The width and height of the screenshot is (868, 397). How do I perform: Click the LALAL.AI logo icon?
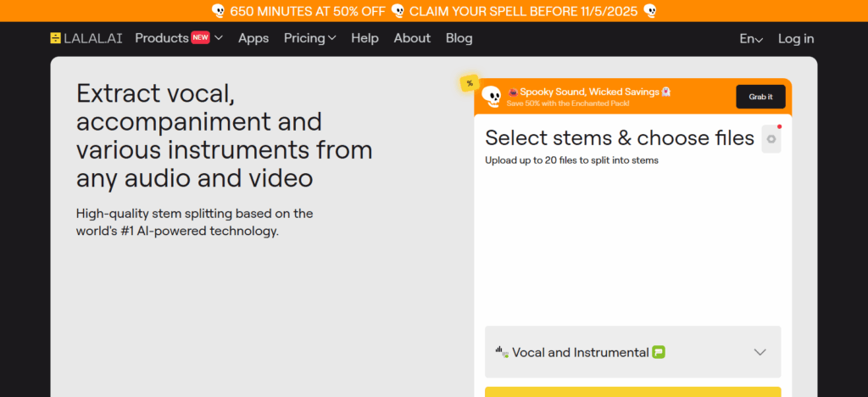coord(56,38)
